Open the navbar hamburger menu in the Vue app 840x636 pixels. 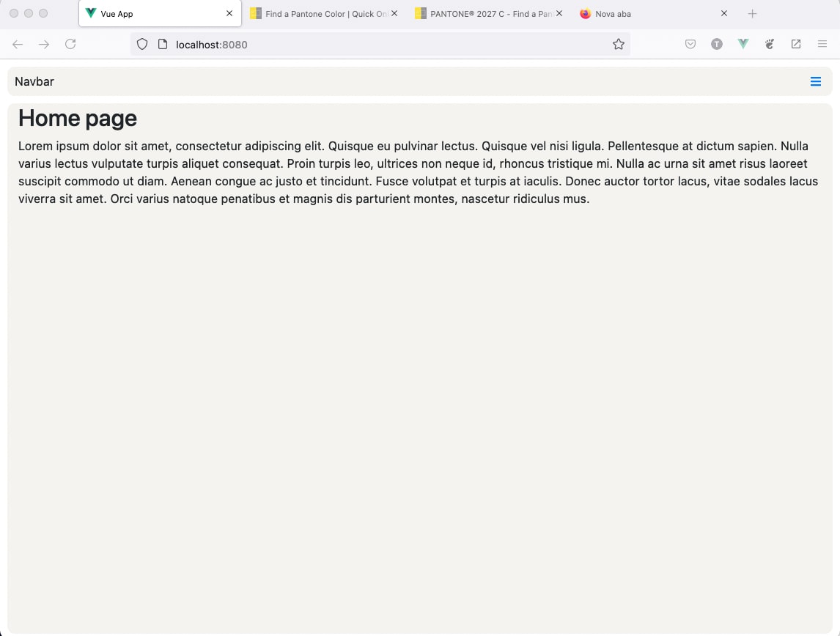[815, 81]
